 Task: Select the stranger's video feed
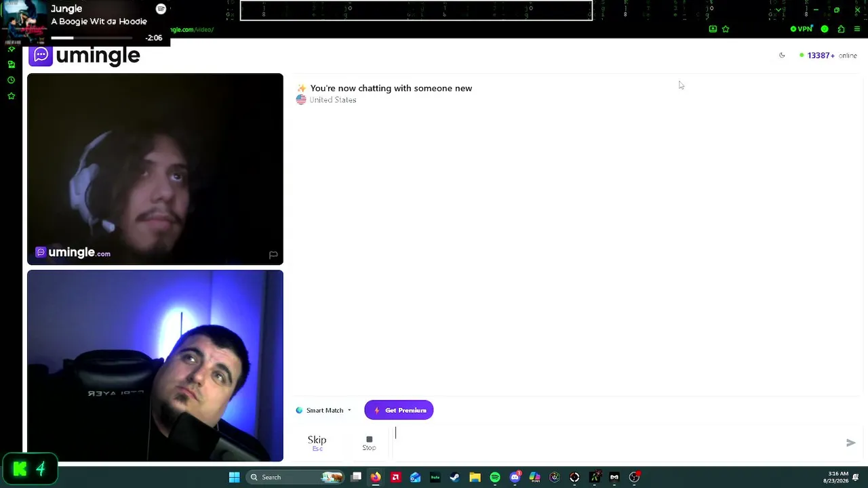(155, 169)
